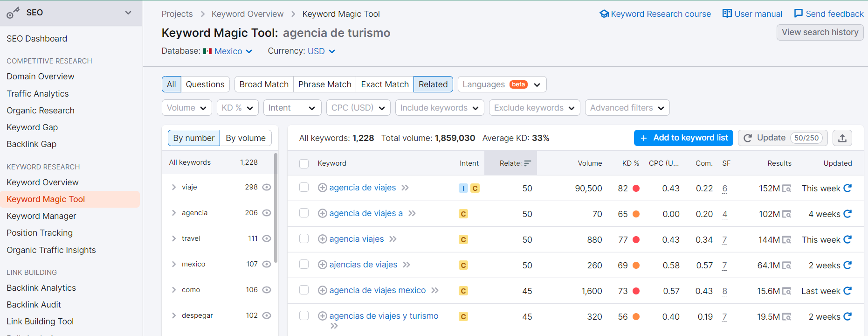View SERP for 15.6M results row
Viewport: 868px width, 336px height.
(786, 291)
